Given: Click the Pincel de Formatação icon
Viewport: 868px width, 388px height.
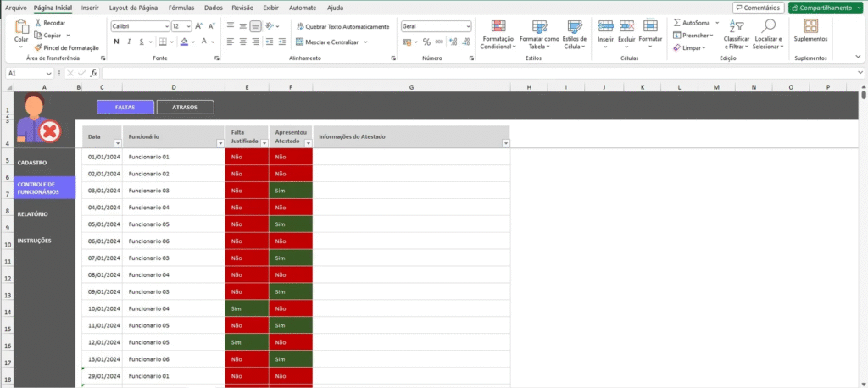Looking at the screenshot, I should point(38,47).
